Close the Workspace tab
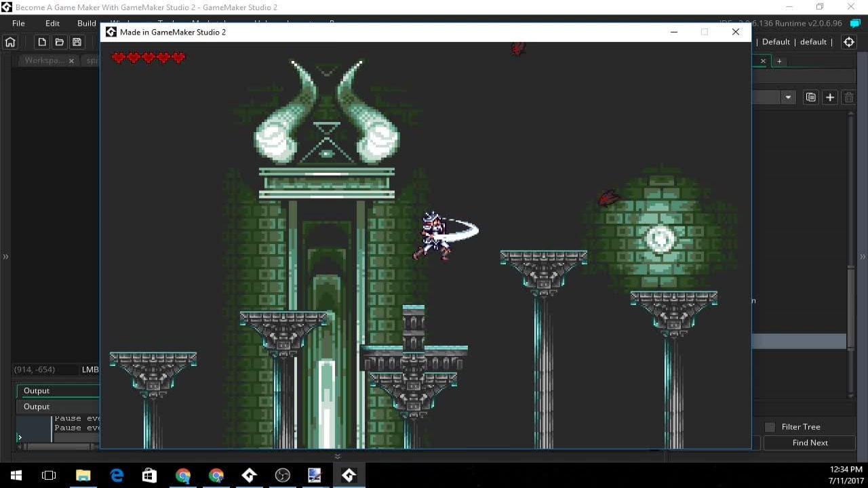 coord(71,61)
